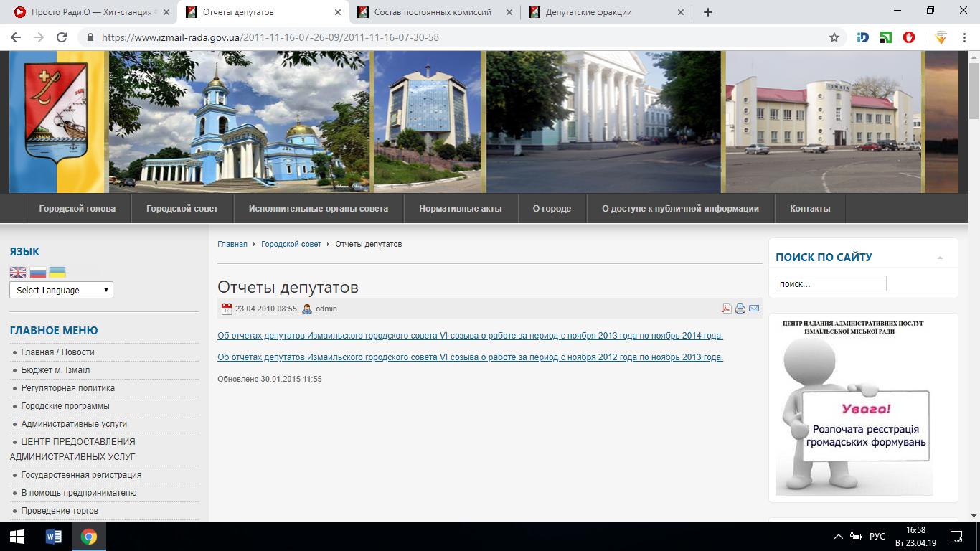Image resolution: width=980 pixels, height=551 pixels.
Task: Open the new tab with the plus button
Action: [708, 12]
